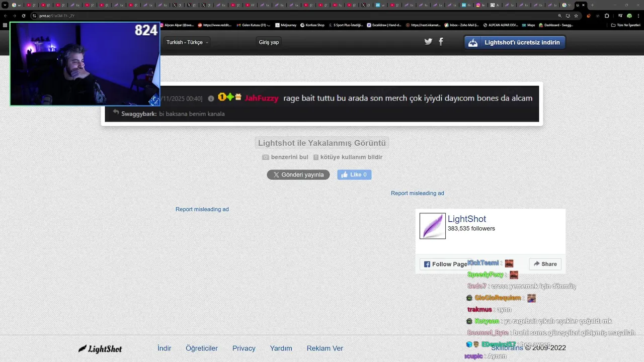Open the Excalidraw bookmark
Screen dimensions: 644x362
pos(384,25)
